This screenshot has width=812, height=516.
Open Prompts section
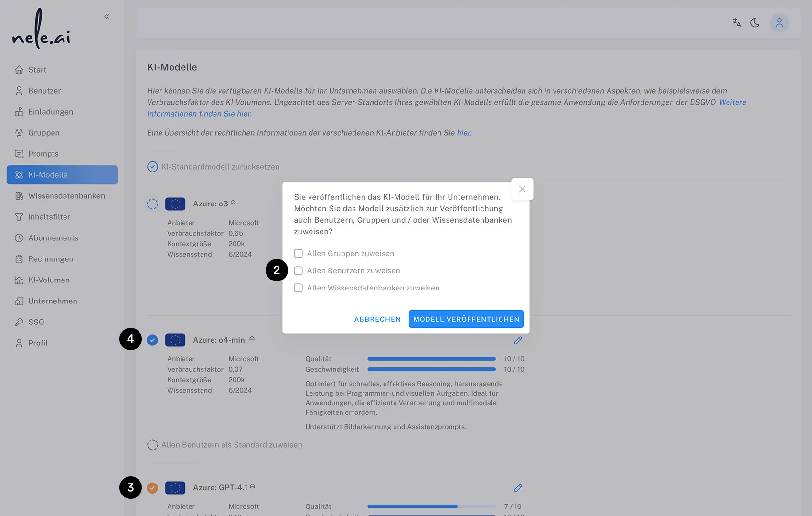click(x=62, y=154)
